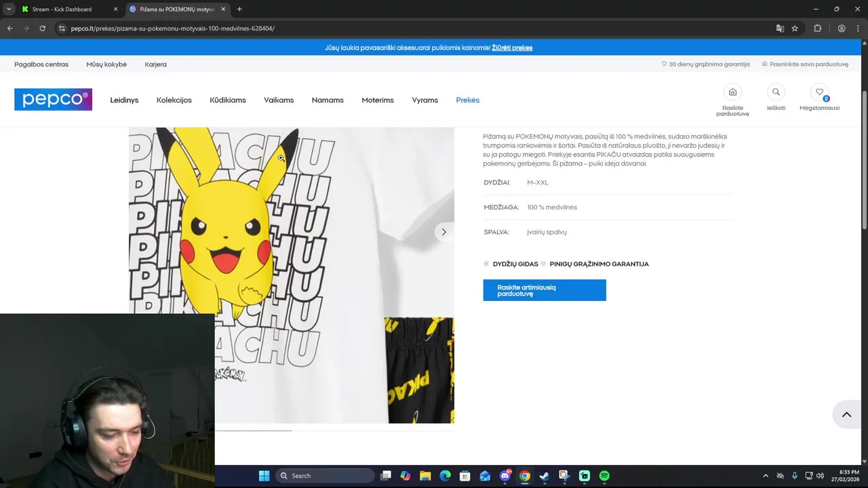
Task: Open the Kolekcijos menu
Action: [174, 100]
